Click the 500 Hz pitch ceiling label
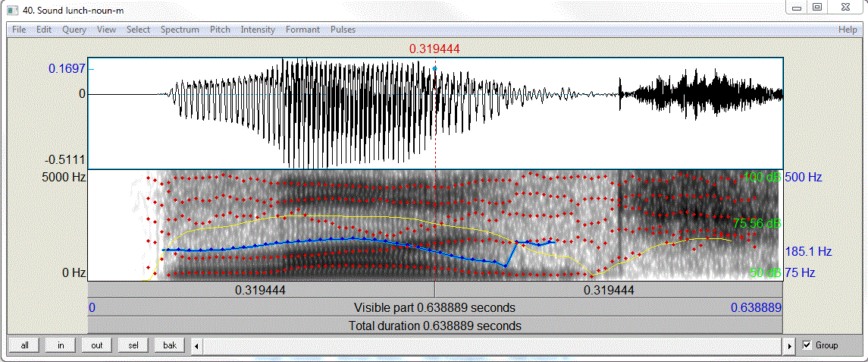This screenshot has width=868, height=362. (x=804, y=178)
